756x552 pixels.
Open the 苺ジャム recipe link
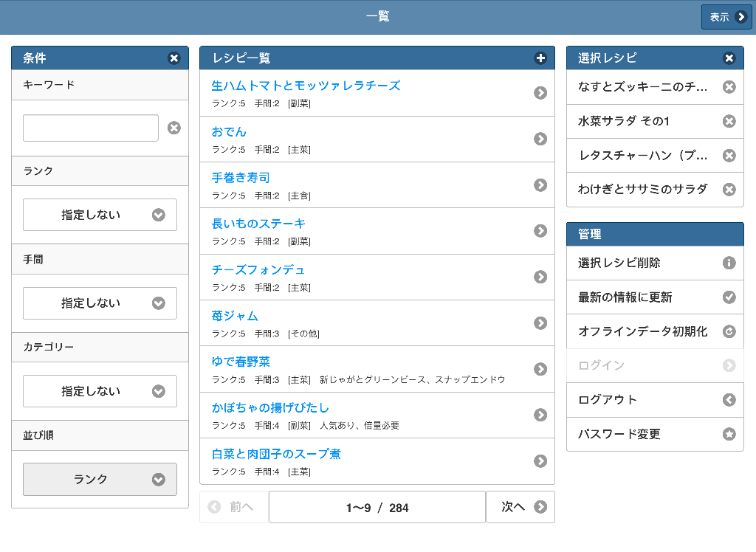pos(235,316)
